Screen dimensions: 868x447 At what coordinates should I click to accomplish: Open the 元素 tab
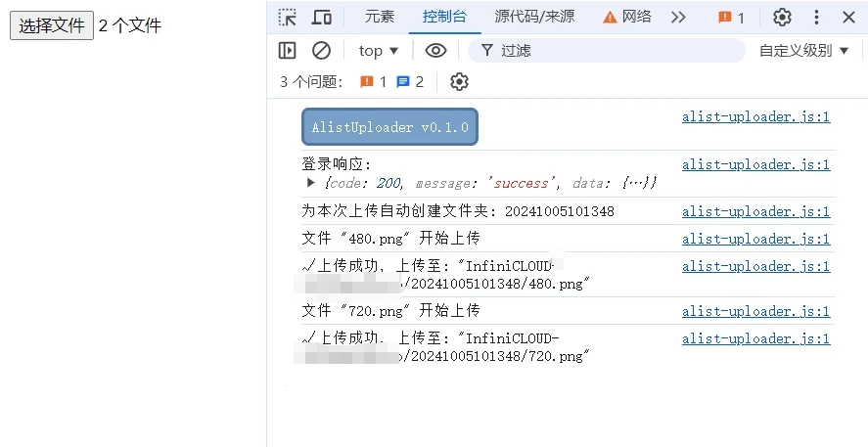[379, 17]
